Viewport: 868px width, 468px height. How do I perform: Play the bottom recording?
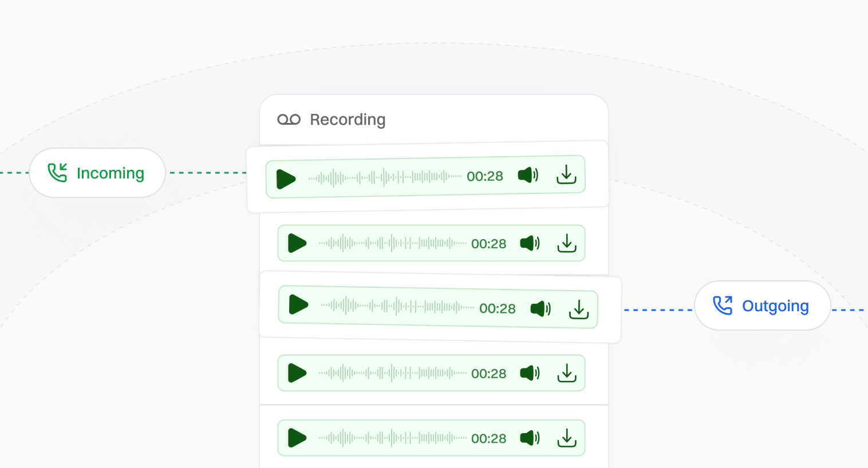[x=297, y=438]
